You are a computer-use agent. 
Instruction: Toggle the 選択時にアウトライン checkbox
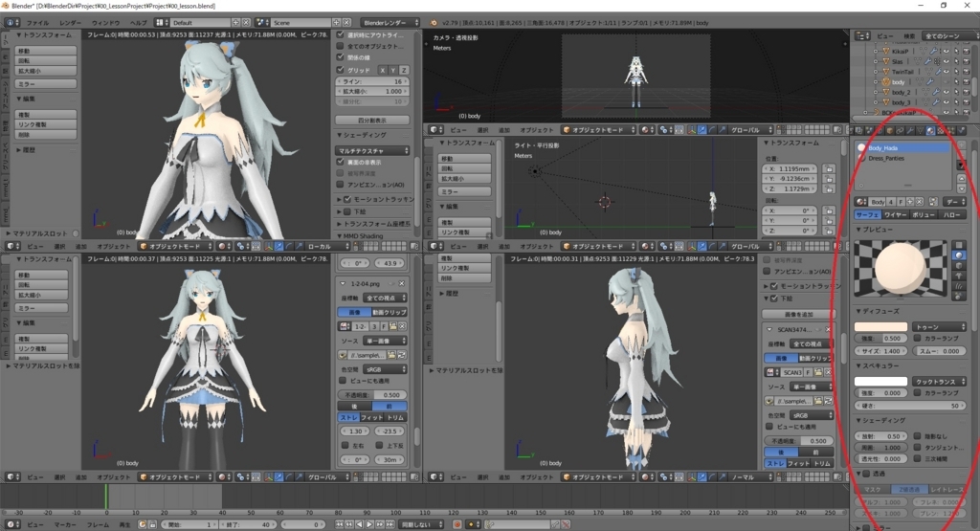pyautogui.click(x=340, y=35)
